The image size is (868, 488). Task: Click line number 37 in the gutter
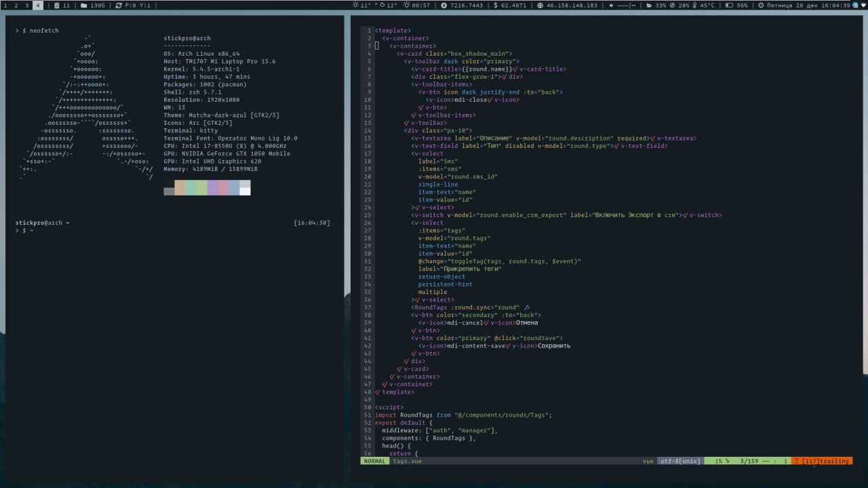tap(367, 307)
